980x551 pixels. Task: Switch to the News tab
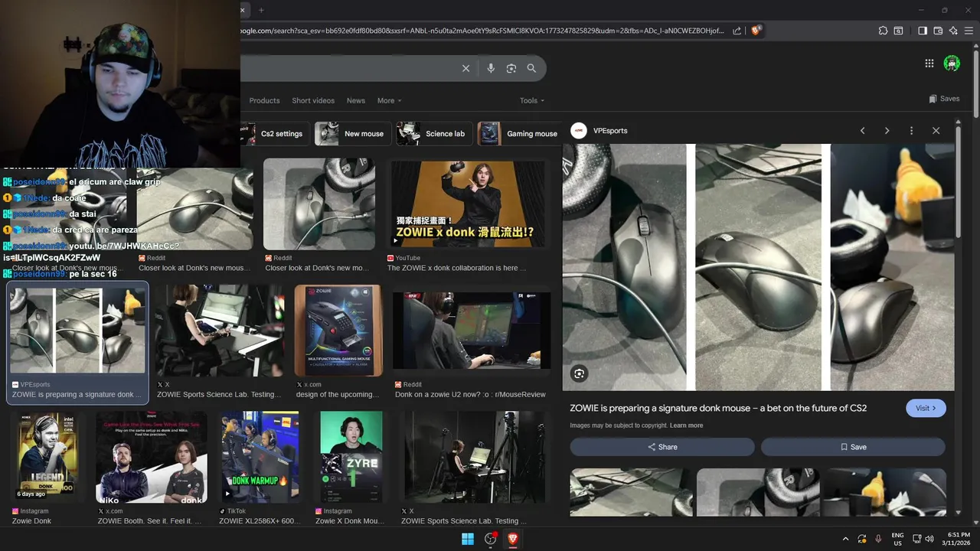356,100
